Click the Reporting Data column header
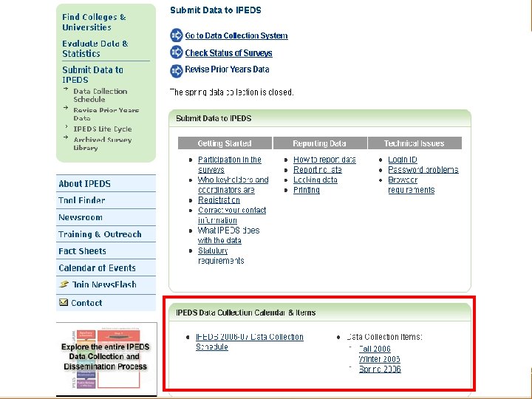Image resolution: width=532 pixels, height=399 pixels. [320, 143]
